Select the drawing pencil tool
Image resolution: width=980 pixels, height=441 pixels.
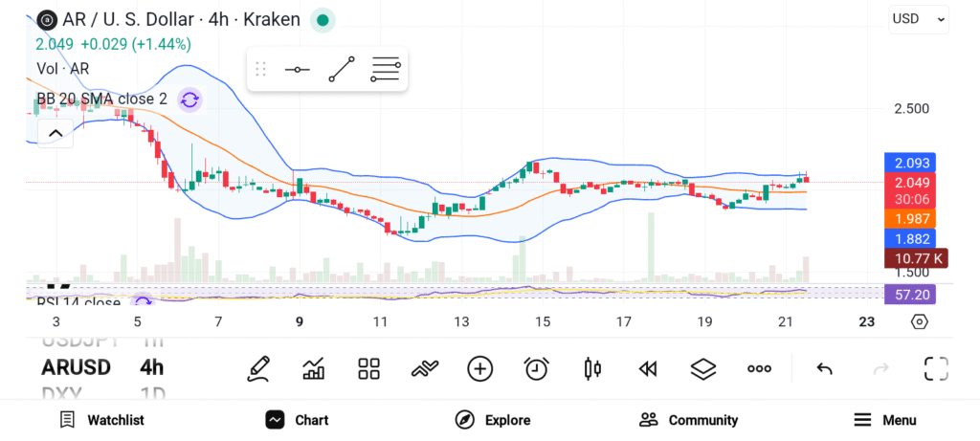pyautogui.click(x=257, y=368)
